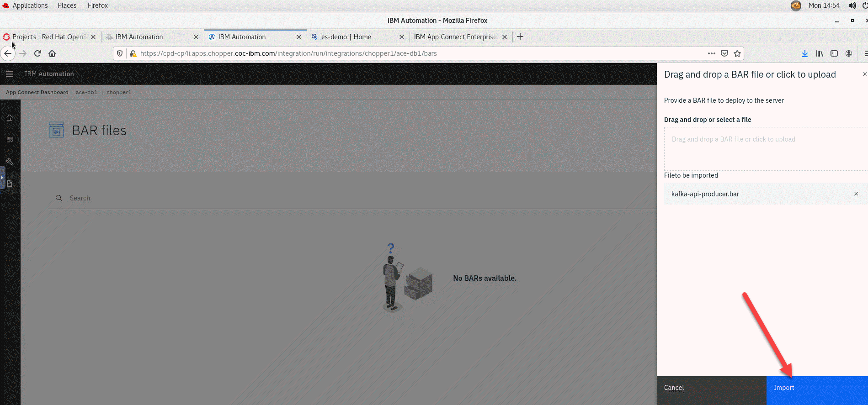Open the Places menu
The height and width of the screenshot is (405, 868).
point(67,5)
